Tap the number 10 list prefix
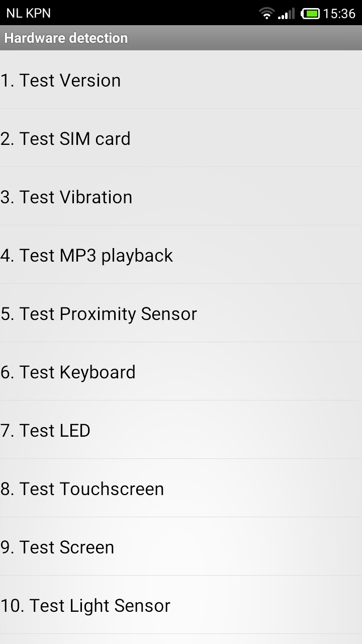The width and height of the screenshot is (362, 644). point(12,606)
